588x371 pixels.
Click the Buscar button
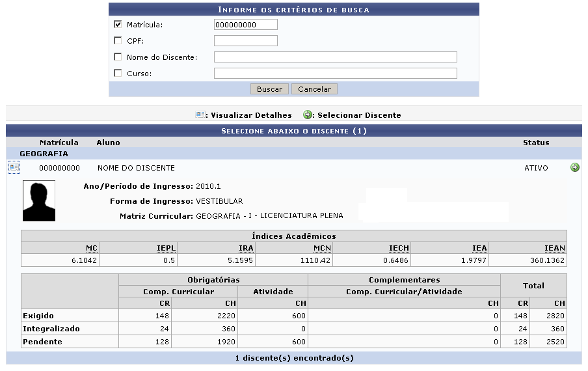pos(269,89)
